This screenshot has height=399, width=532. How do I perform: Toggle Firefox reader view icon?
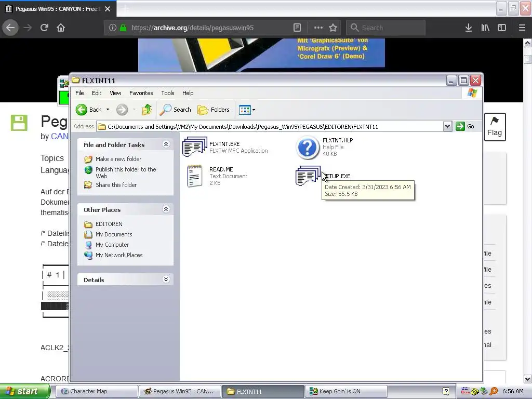[297, 28]
